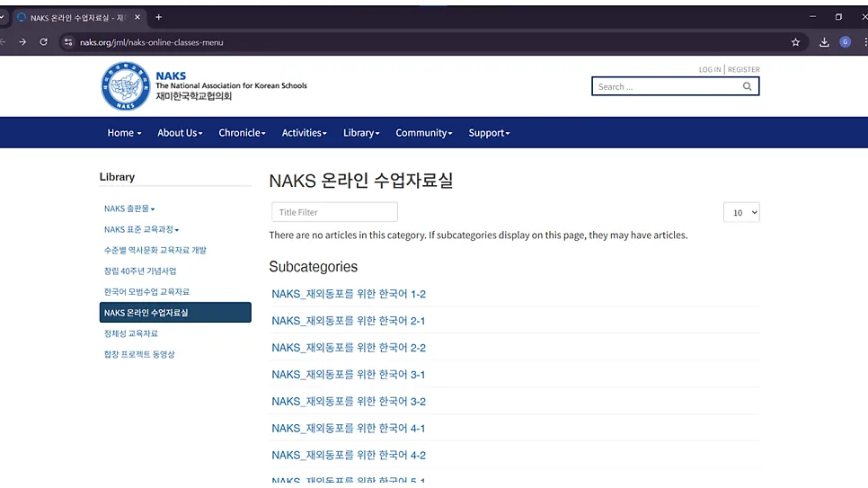Open the display count dropdown showing 10
868x488 pixels.
(741, 212)
